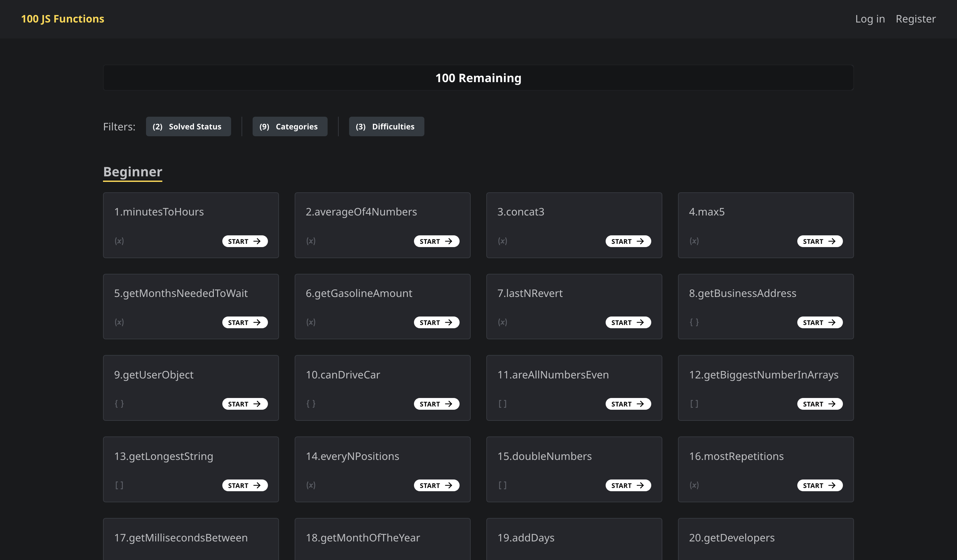Click the 4.max5 title text
The image size is (957, 560).
click(707, 212)
